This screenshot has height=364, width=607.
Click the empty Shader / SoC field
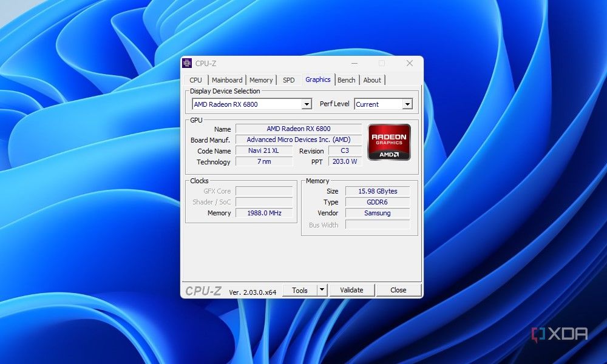click(264, 202)
